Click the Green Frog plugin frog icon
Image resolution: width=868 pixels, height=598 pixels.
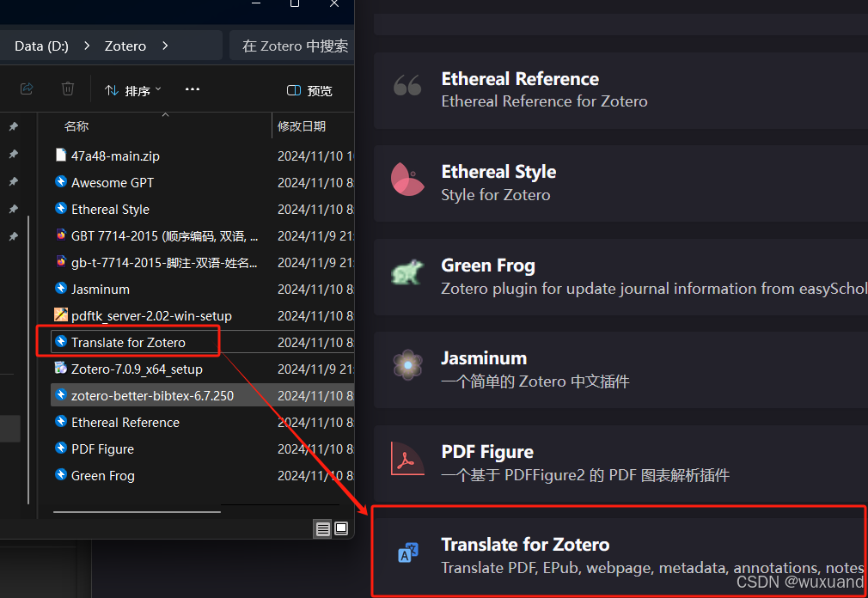coord(406,272)
